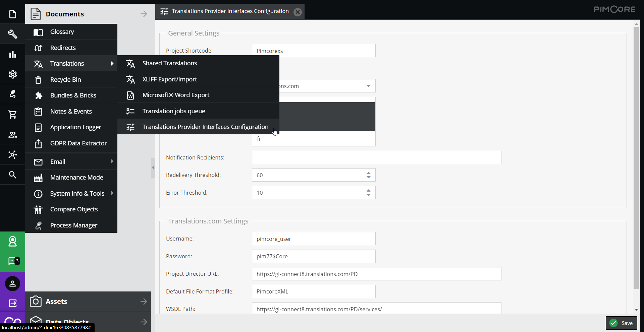Screen dimensions: 644x332
Task: Close the Translations Provider Interfaces Configuration tab
Action: [298, 12]
